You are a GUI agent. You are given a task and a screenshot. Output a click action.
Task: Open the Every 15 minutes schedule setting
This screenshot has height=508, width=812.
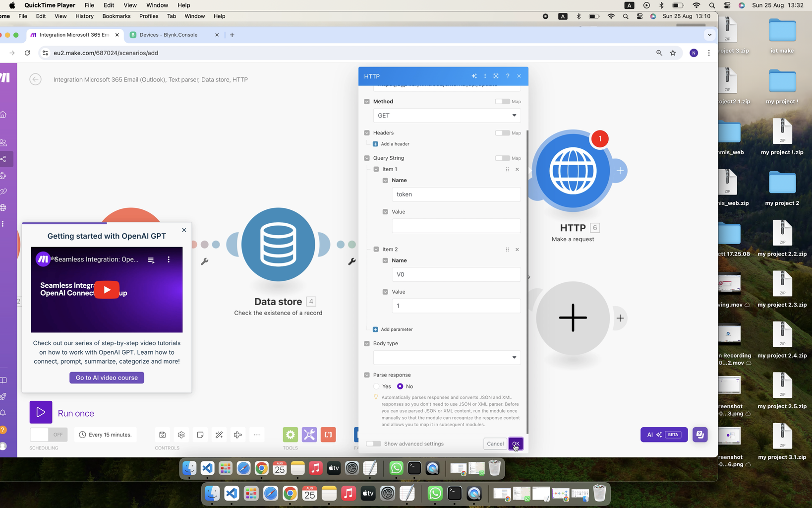coord(106,435)
